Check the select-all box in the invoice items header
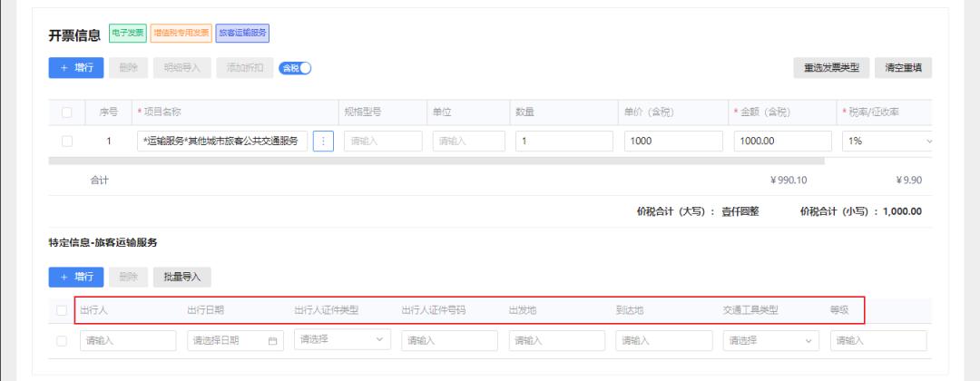This screenshot has height=381, width=980. (x=67, y=112)
